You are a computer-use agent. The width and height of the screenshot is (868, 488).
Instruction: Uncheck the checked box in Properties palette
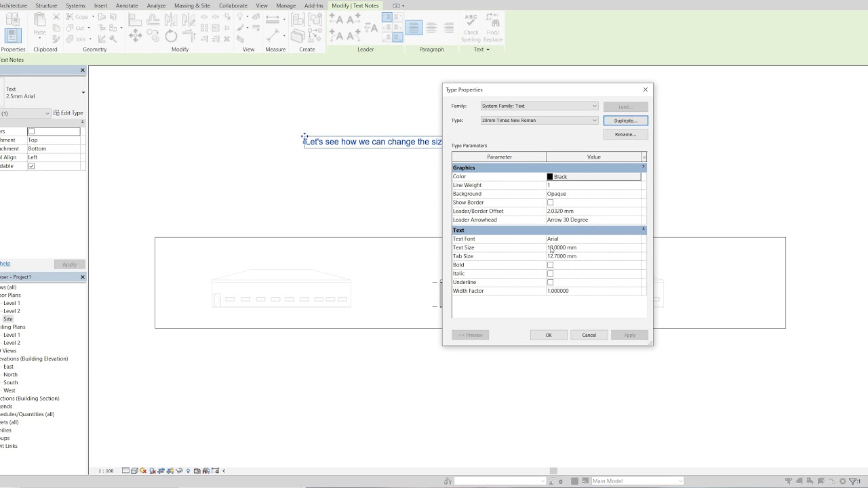31,166
